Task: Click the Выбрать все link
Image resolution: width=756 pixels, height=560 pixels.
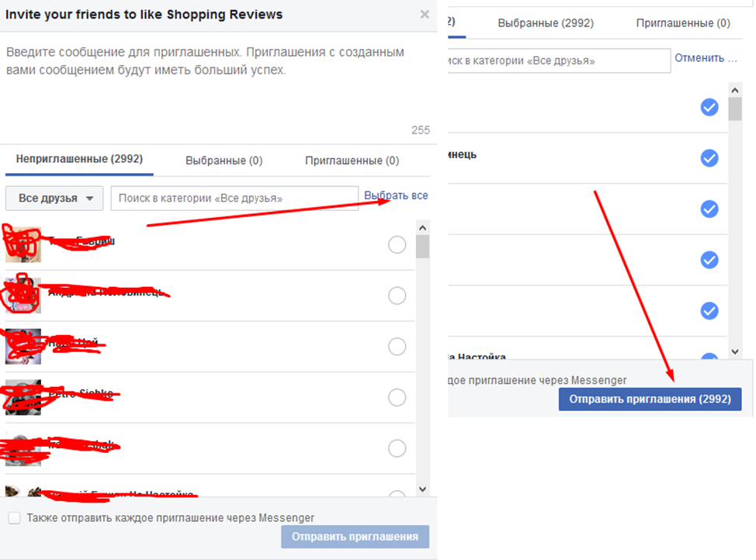Action: pos(396,195)
